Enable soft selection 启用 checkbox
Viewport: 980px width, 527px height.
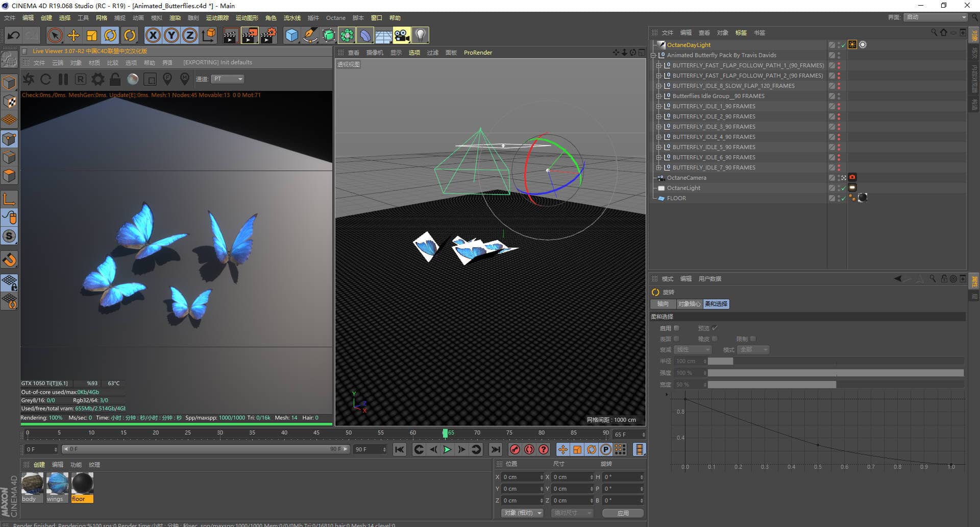tap(676, 328)
